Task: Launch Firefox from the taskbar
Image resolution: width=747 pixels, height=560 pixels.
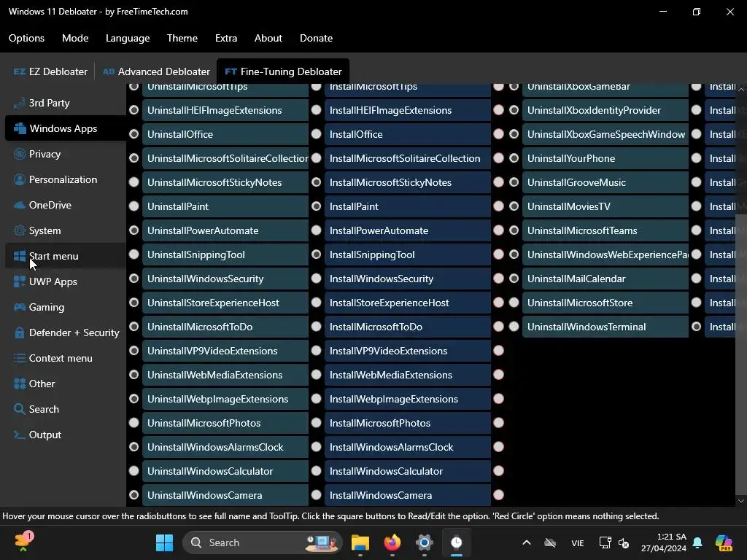Action: point(392,542)
